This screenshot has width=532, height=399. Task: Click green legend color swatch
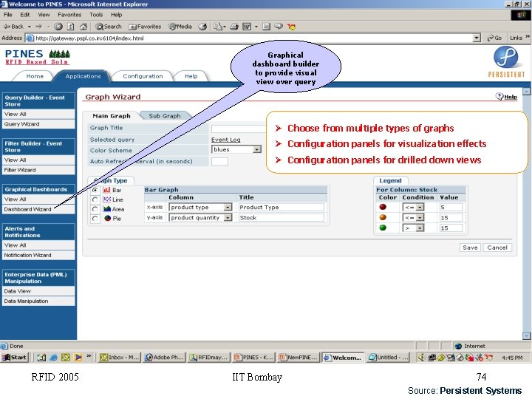click(x=383, y=228)
